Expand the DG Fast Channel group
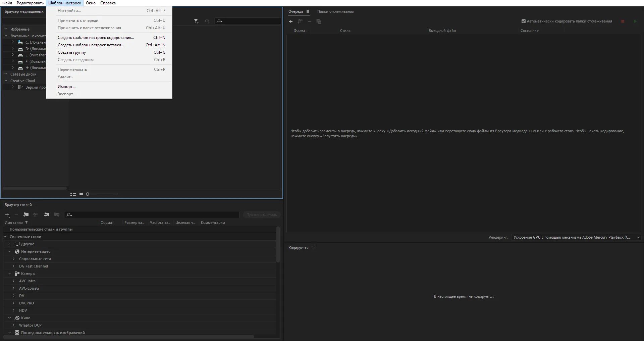Viewport: 644px width, 341px height. pos(13,266)
